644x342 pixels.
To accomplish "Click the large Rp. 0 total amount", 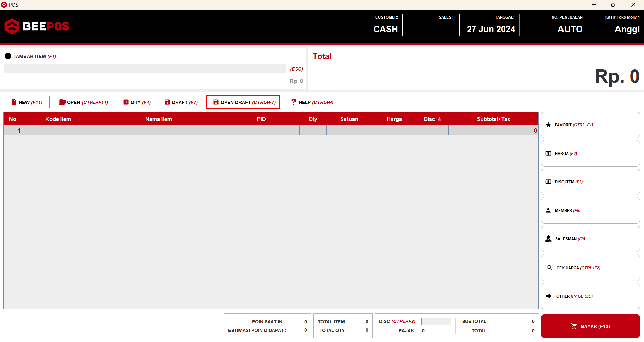I will tap(617, 76).
